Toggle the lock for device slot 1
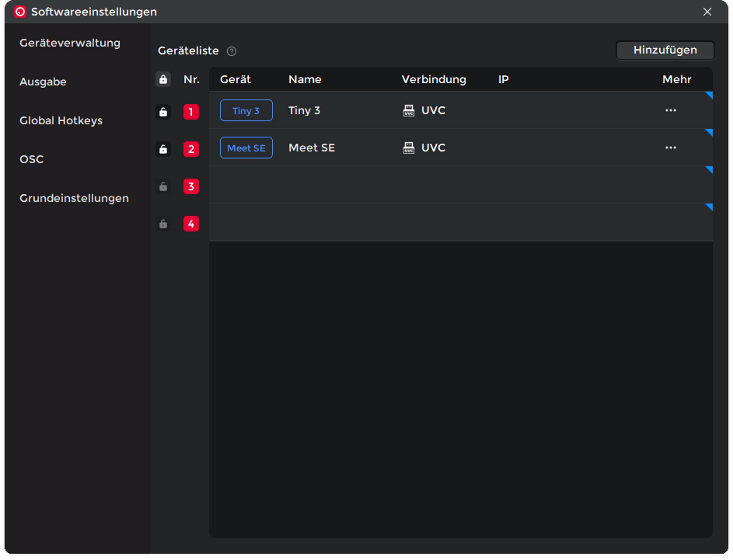The height and width of the screenshot is (560, 733). 163,112
